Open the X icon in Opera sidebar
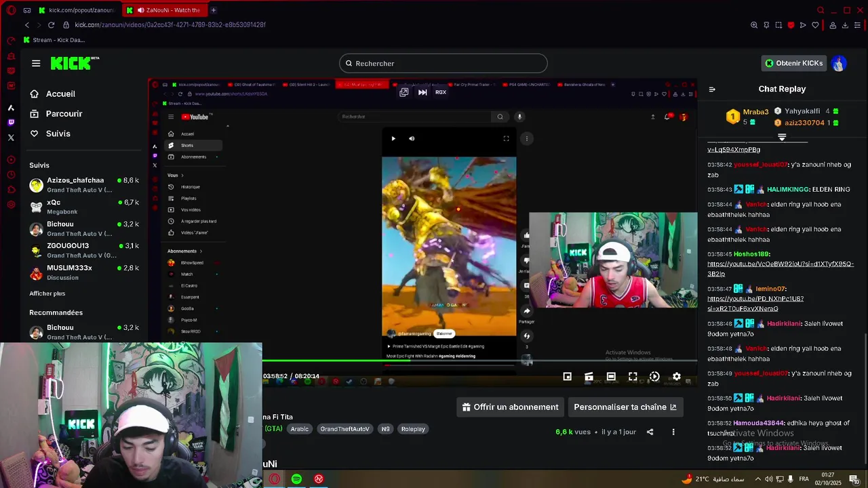This screenshot has height=488, width=868. click(x=11, y=138)
